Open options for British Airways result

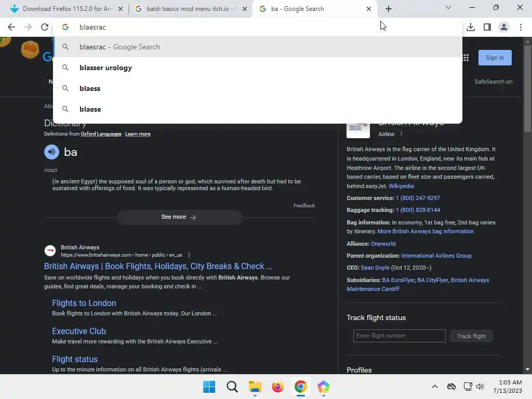pos(189,255)
